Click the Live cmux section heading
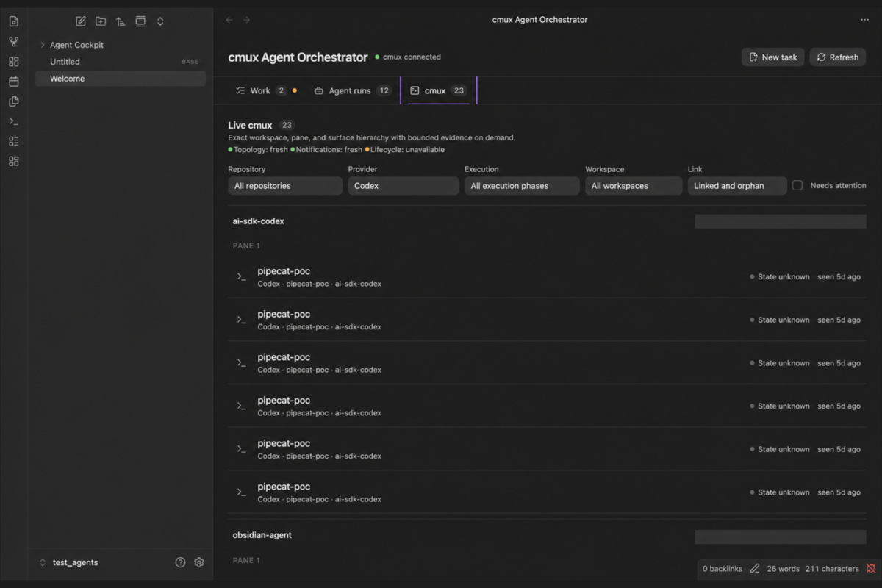The height and width of the screenshot is (588, 882). tap(250, 125)
